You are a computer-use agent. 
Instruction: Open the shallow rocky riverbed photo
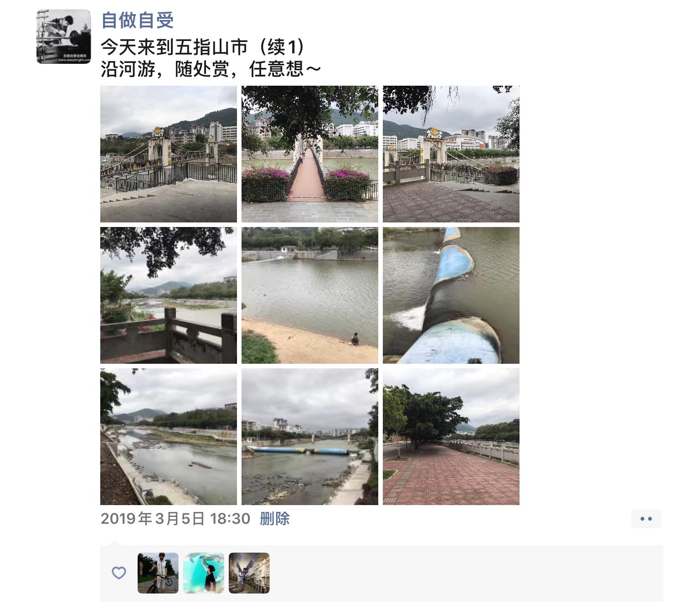pyautogui.click(x=169, y=437)
